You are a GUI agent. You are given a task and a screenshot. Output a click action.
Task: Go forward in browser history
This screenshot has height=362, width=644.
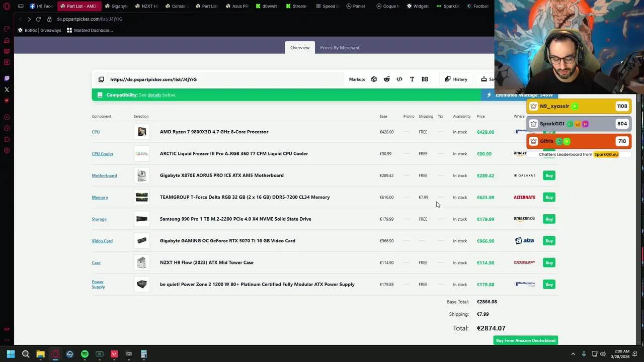point(29,19)
